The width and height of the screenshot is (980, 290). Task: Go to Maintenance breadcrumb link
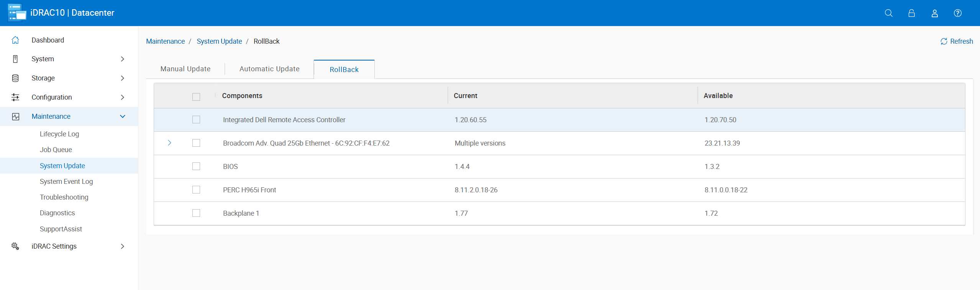coord(165,41)
